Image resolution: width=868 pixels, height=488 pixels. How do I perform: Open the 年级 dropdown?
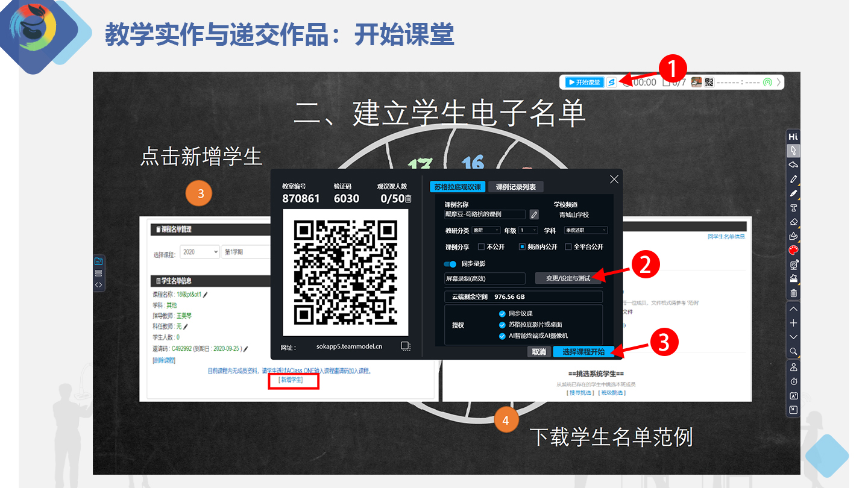tap(528, 230)
